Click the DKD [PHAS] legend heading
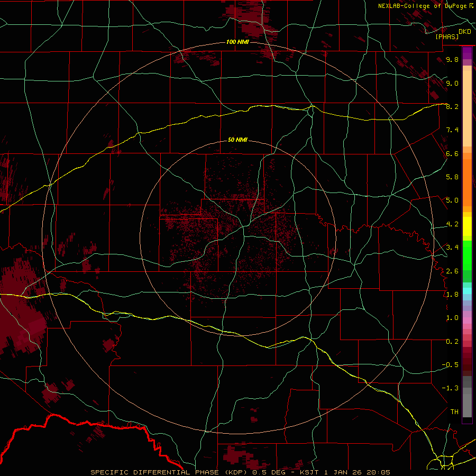Viewport: 476px width, 476px height. point(453,34)
